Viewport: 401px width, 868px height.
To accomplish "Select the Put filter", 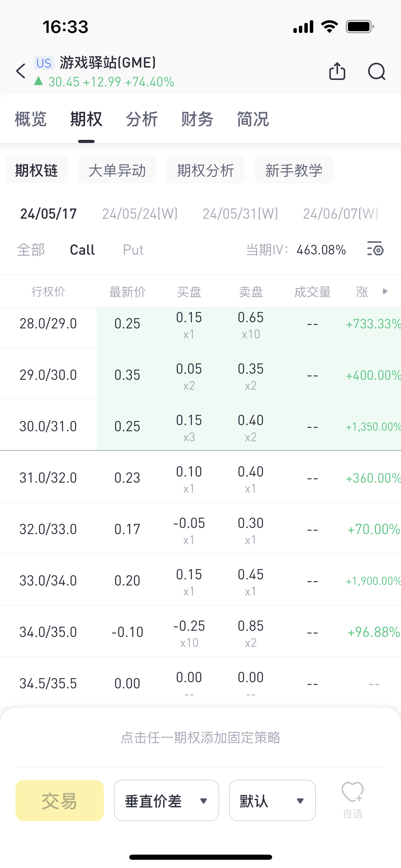I will (x=133, y=250).
